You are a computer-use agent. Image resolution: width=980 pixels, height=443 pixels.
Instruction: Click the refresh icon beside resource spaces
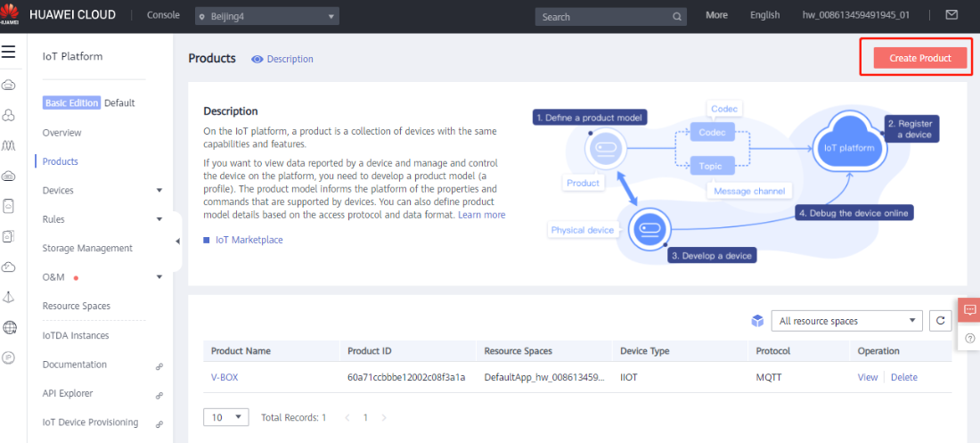[x=940, y=321]
